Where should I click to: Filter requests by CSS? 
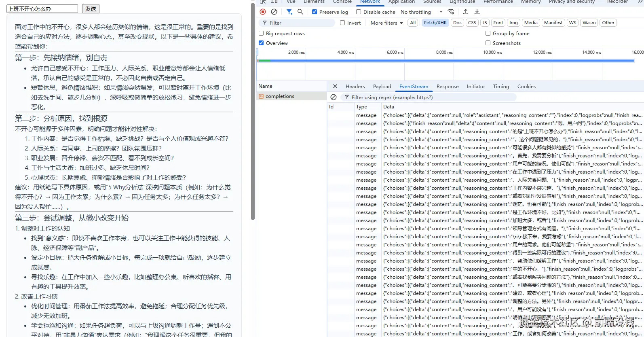click(472, 23)
